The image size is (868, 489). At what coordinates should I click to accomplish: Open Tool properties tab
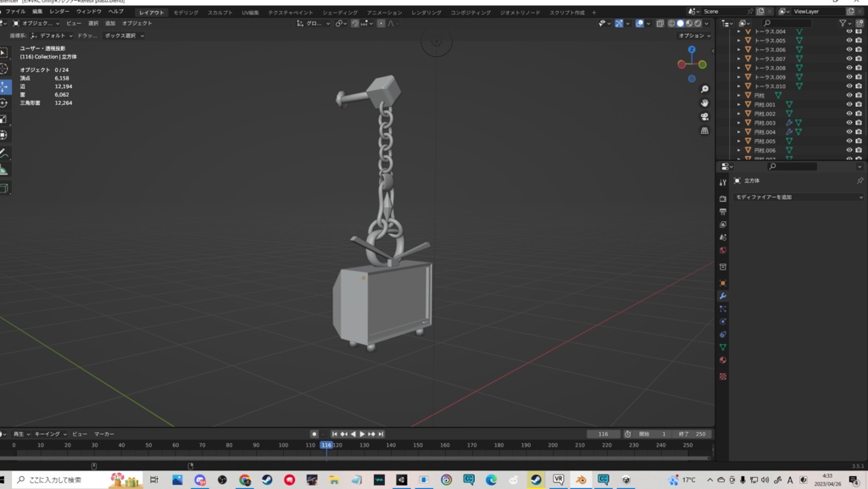point(722,182)
